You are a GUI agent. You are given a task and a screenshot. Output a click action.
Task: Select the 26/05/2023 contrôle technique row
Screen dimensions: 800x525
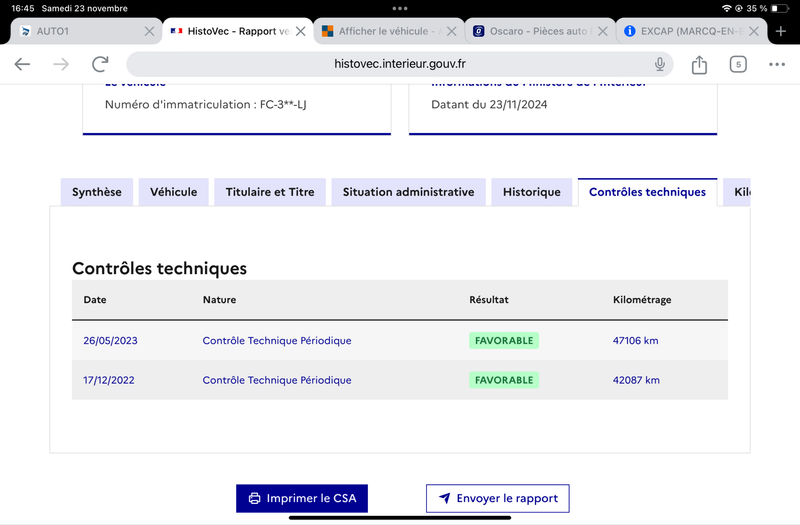399,341
